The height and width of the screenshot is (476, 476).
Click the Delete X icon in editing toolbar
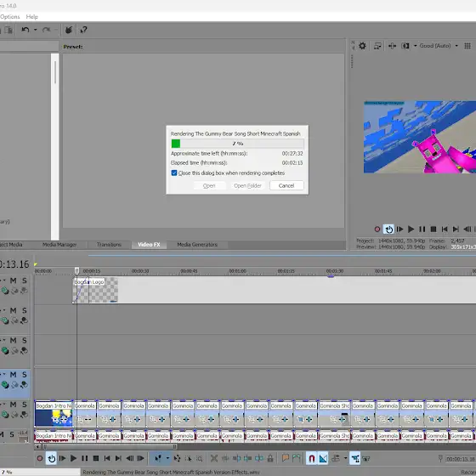[214, 458]
